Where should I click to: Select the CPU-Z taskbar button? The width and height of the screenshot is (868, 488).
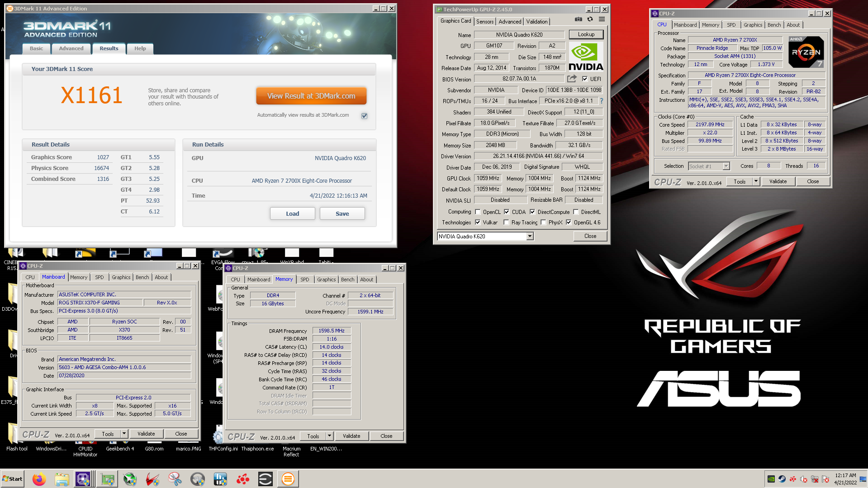(x=84, y=479)
